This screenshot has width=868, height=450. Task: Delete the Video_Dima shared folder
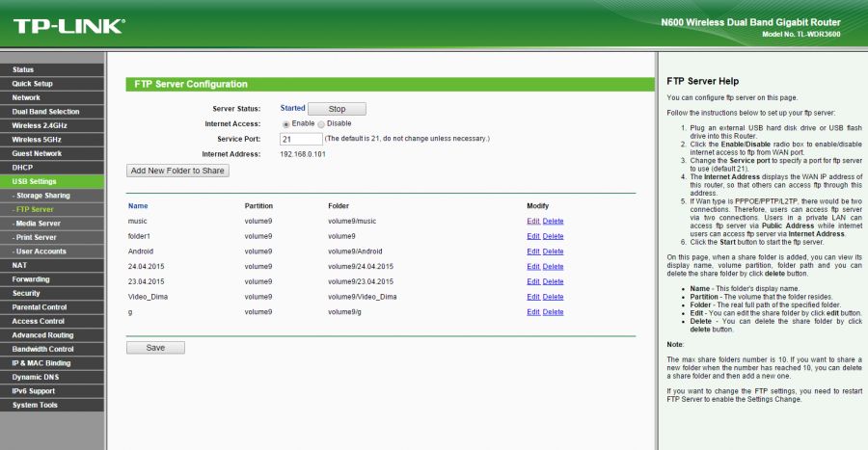[553, 297]
